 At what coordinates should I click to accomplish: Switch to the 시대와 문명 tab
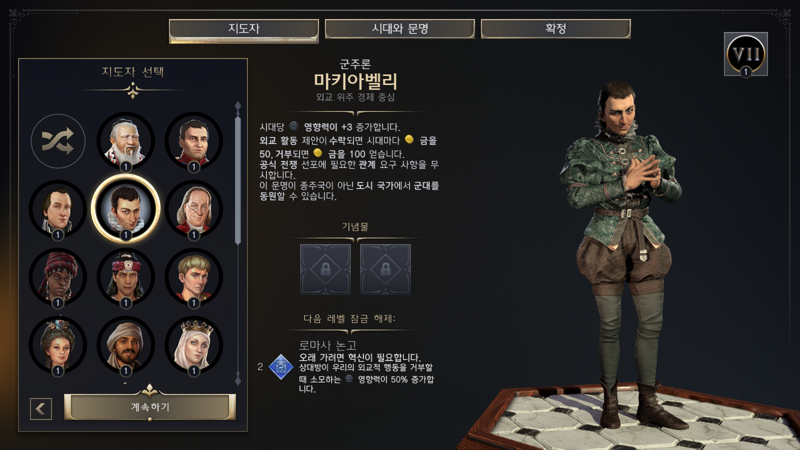399,29
